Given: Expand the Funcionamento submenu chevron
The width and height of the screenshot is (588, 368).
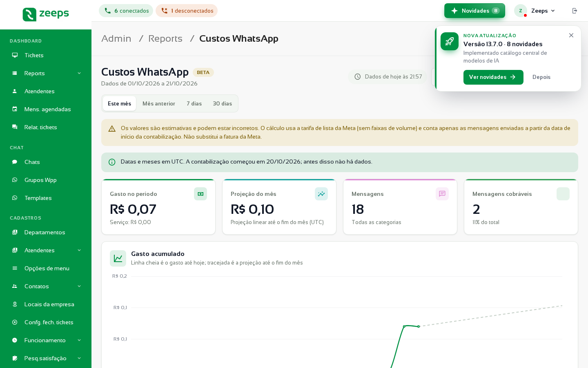Looking at the screenshot, I should click(79, 340).
